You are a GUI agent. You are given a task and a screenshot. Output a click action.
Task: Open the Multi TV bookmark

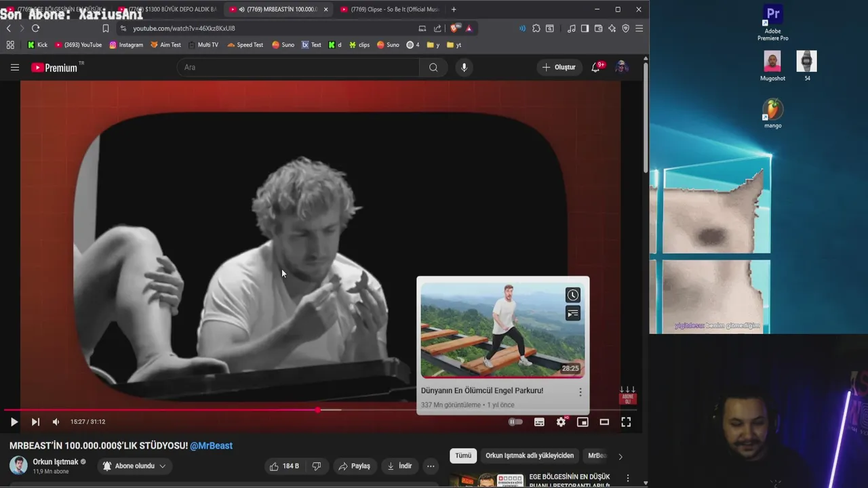point(203,45)
